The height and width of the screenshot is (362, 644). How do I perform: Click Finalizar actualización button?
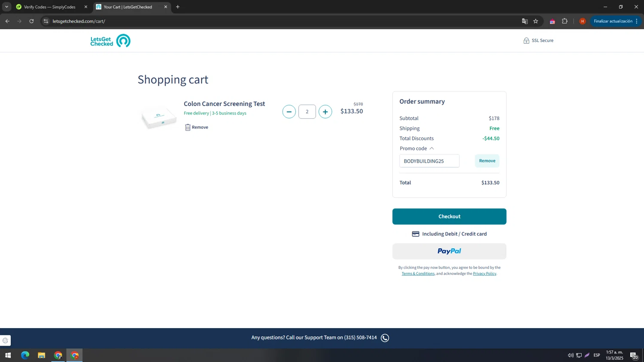(616, 21)
